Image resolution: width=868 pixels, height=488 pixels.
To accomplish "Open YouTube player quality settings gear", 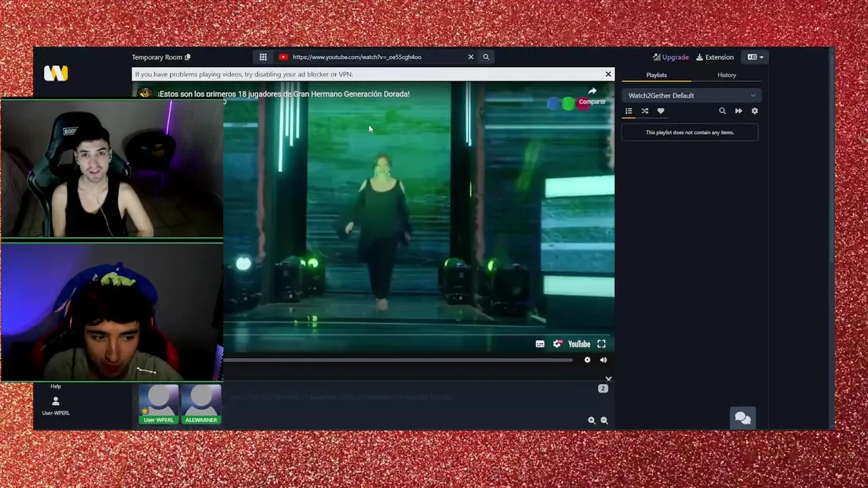I will (557, 344).
